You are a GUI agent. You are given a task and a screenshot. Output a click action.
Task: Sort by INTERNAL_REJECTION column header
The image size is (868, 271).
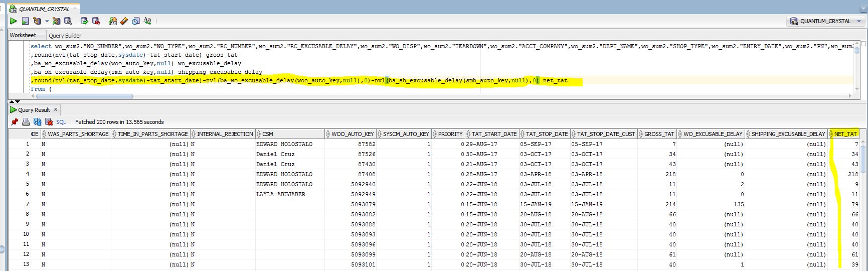click(223, 134)
